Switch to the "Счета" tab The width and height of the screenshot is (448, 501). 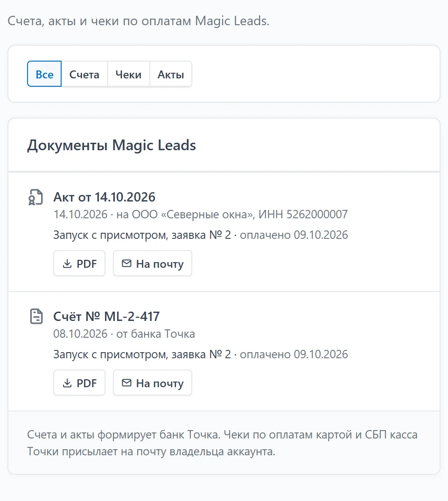pos(84,74)
